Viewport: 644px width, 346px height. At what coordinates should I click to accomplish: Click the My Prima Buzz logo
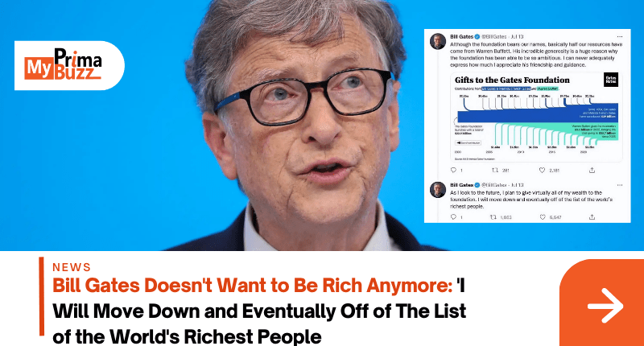(x=69, y=66)
